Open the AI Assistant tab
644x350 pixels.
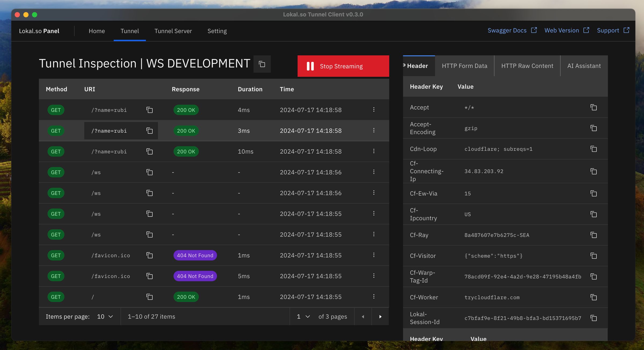584,66
